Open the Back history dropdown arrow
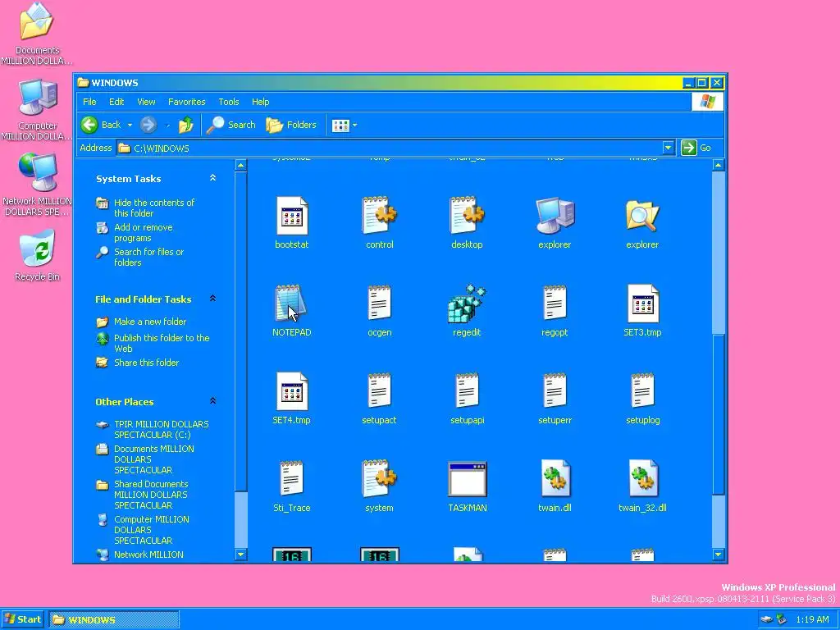Viewport: 840px width, 630px height. [130, 126]
